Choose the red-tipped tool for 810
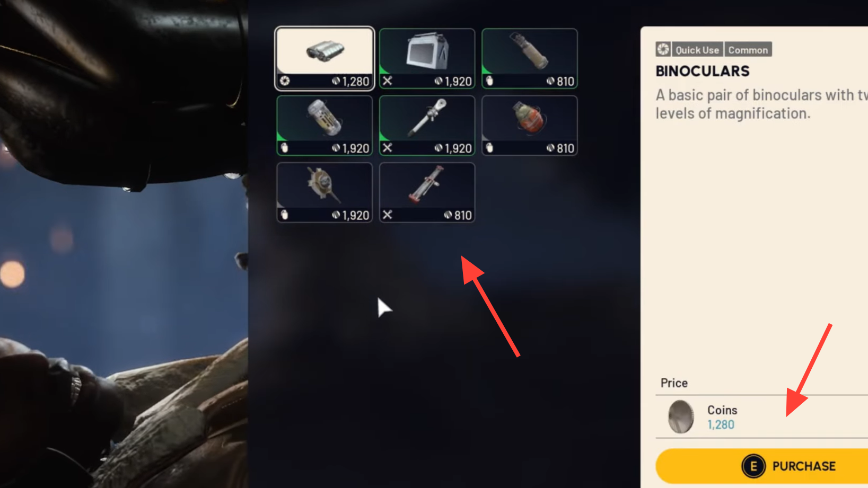The height and width of the screenshot is (488, 868). [427, 192]
